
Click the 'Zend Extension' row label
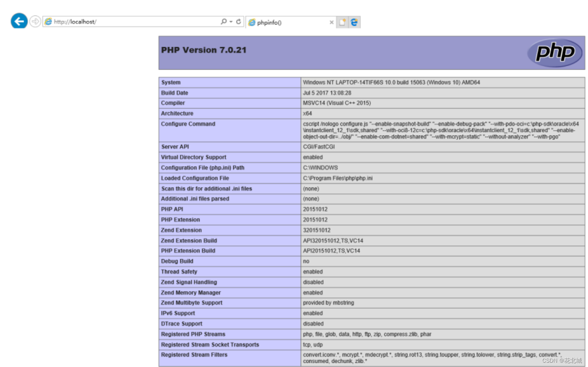(181, 230)
